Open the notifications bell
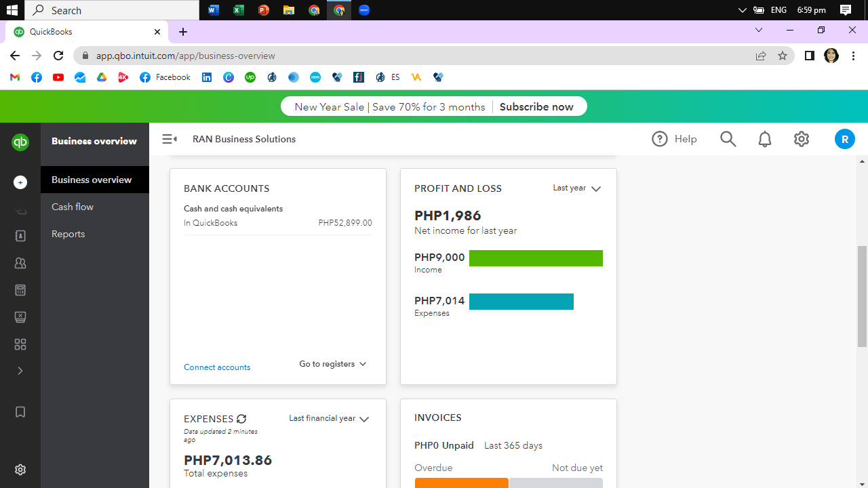Image resolution: width=868 pixels, height=488 pixels. [764, 139]
